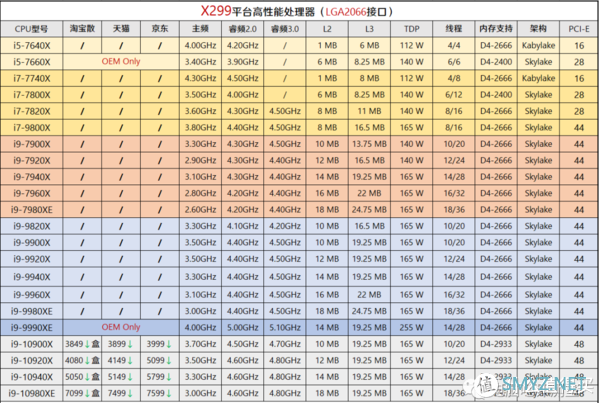Click the TDP column header

click(x=411, y=29)
